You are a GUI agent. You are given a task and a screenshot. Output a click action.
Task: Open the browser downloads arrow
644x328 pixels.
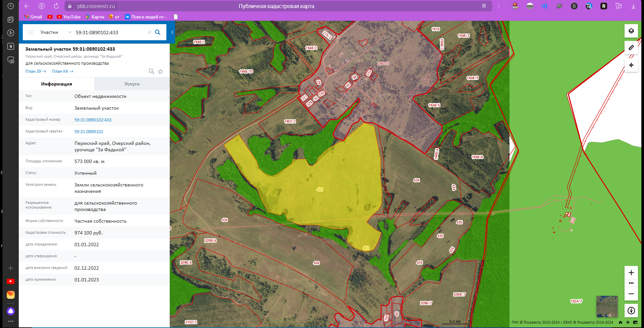point(633,6)
